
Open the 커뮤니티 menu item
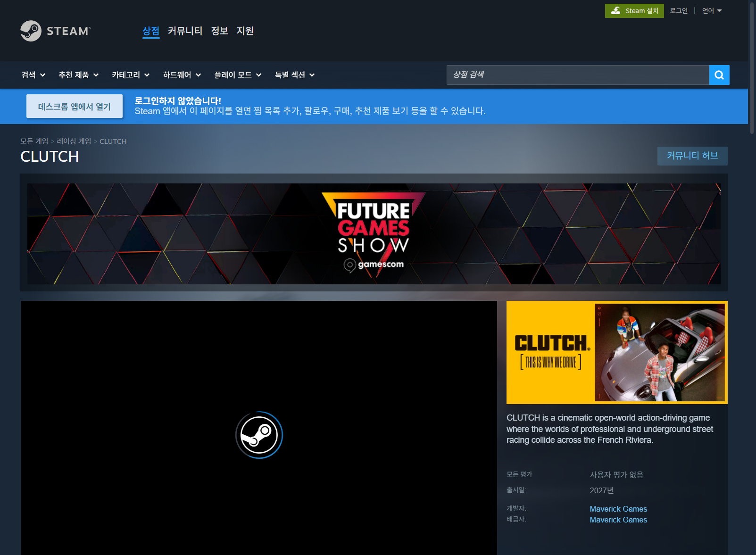pyautogui.click(x=185, y=31)
